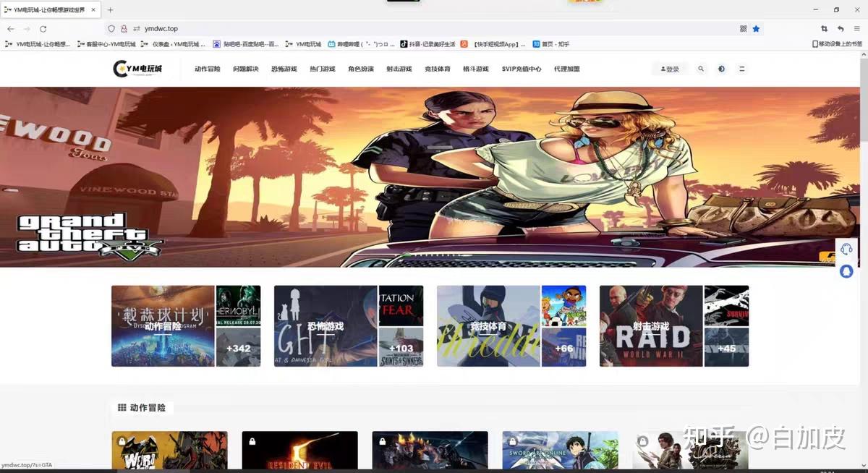This screenshot has height=473, width=868.
Task: Open a new browser tab
Action: tap(110, 10)
